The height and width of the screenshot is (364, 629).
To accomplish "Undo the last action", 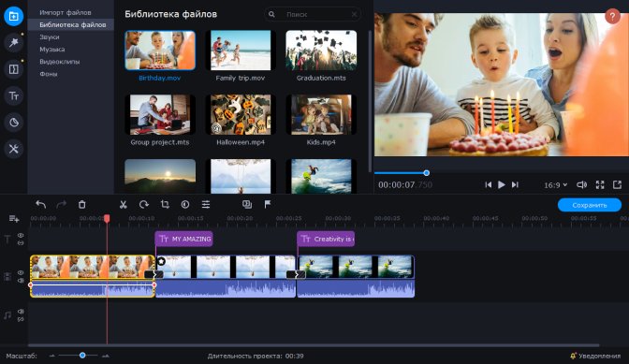I will pos(40,204).
